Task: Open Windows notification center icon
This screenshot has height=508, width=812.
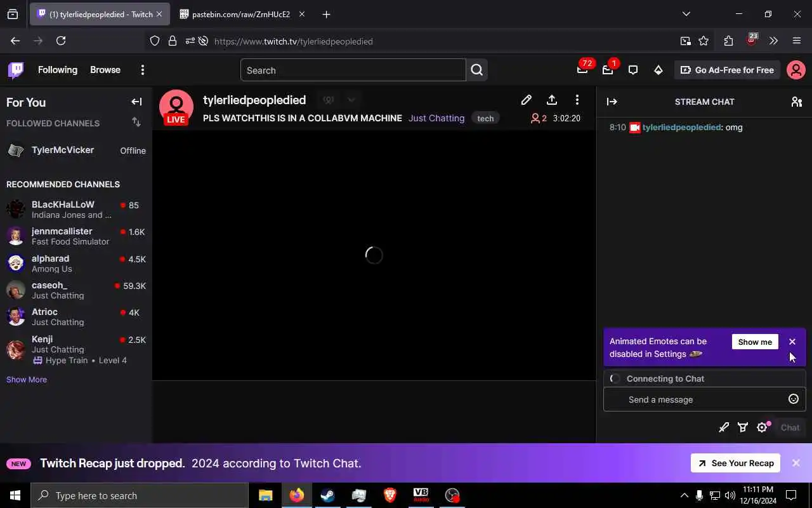Action: (x=791, y=495)
